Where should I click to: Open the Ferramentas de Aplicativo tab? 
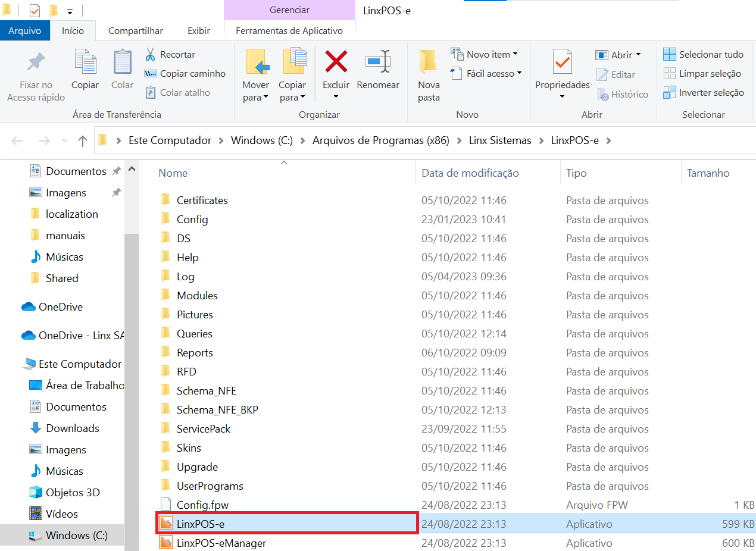[289, 30]
